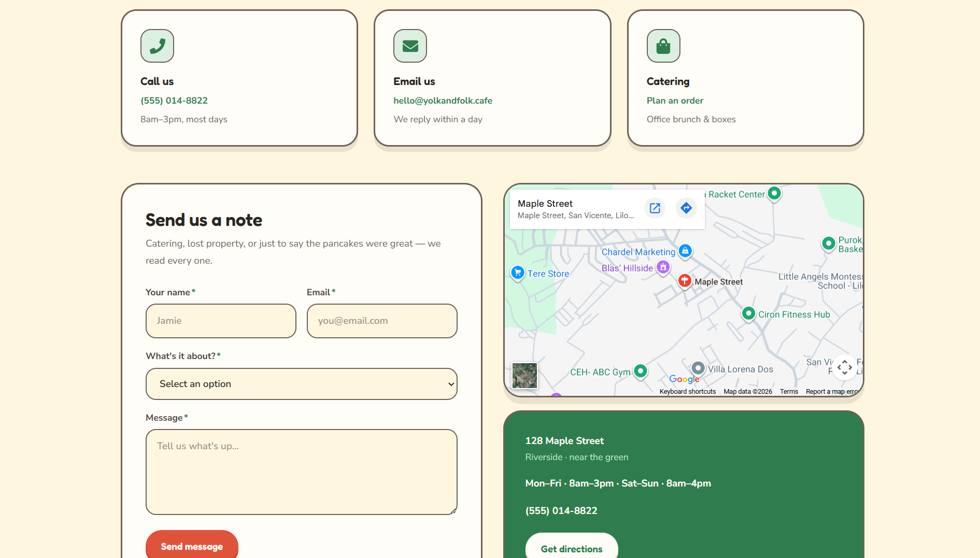This screenshot has height=558, width=980.
Task: Click the Get directions button
Action: 572,547
